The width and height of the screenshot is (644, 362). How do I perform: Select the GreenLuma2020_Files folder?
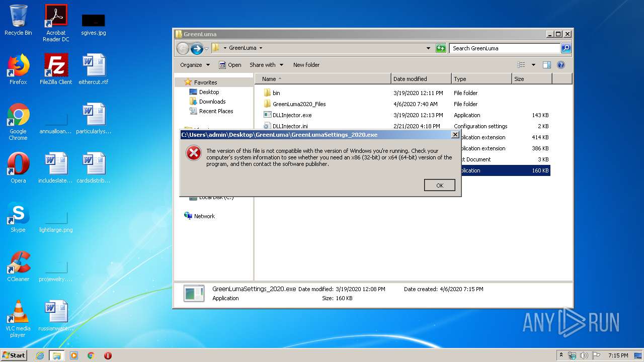click(407, 104)
